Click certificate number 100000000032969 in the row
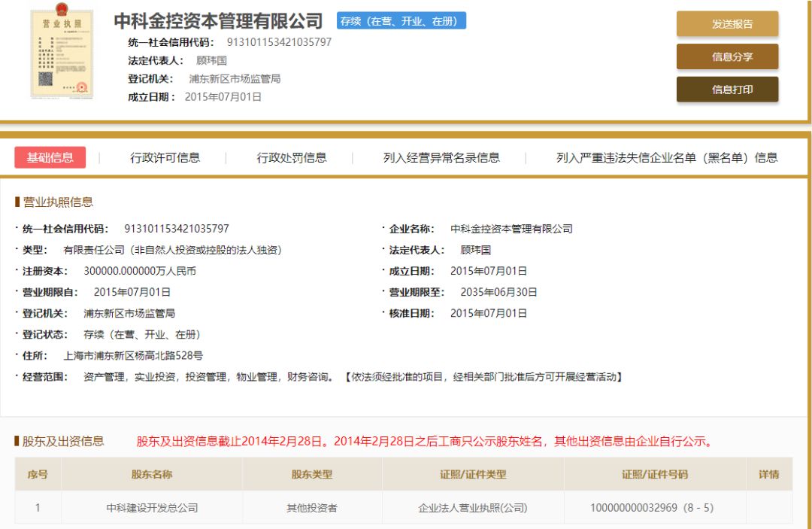 [633, 508]
